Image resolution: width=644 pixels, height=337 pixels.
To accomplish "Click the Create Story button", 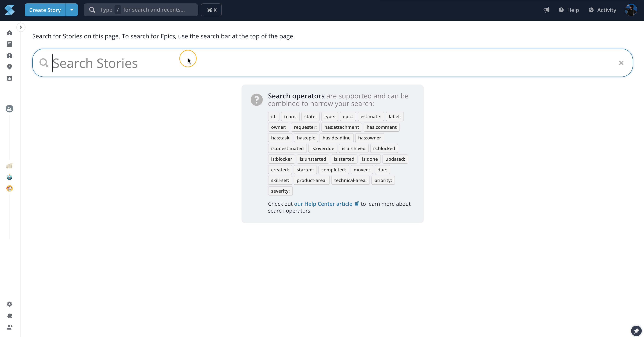I will pyautogui.click(x=45, y=10).
